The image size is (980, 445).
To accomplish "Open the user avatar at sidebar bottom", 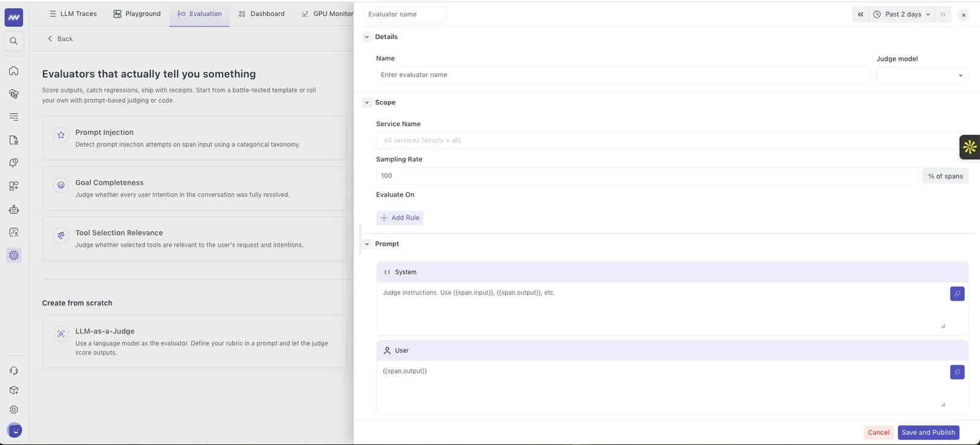I will (x=15, y=430).
